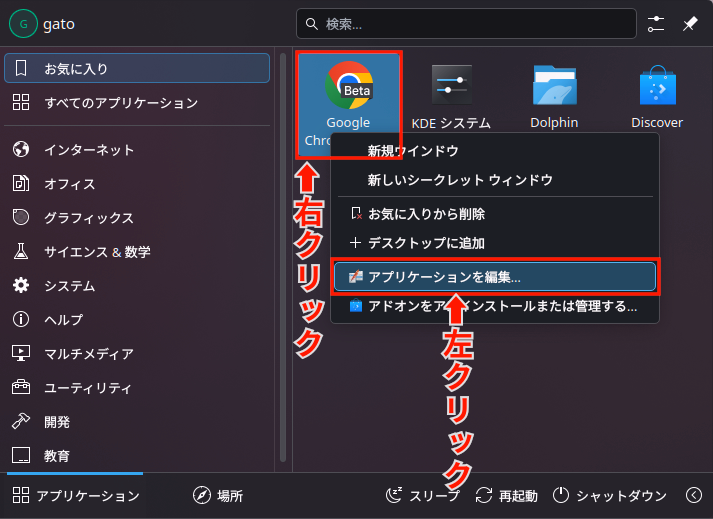
Task: Select the グラフィックス category
Action: 137,217
